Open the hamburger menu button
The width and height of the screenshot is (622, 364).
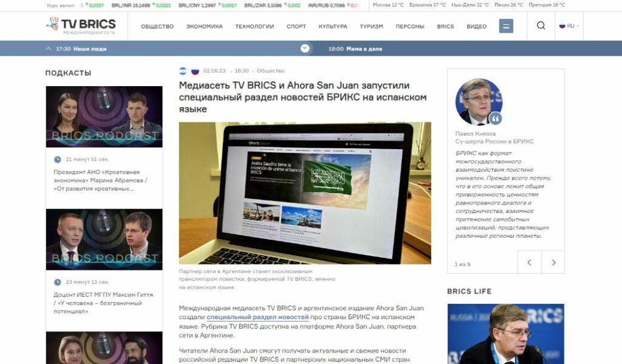506,26
